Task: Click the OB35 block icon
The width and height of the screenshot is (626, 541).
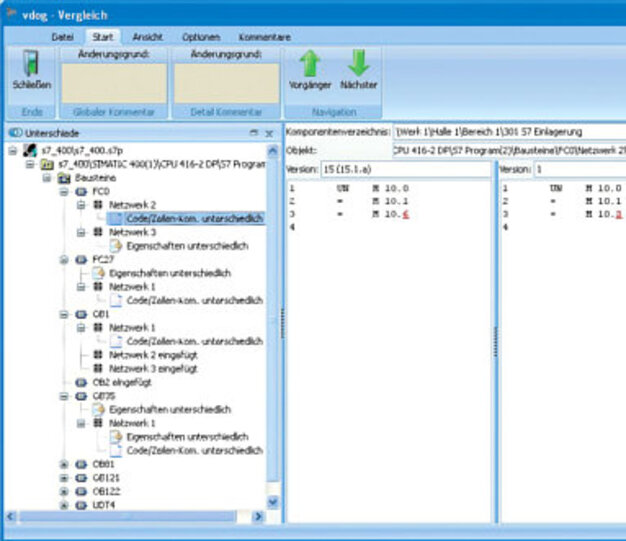Action: coord(81,396)
